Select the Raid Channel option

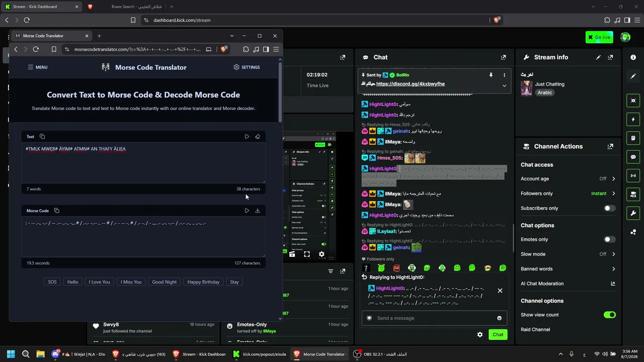pyautogui.click(x=535, y=330)
